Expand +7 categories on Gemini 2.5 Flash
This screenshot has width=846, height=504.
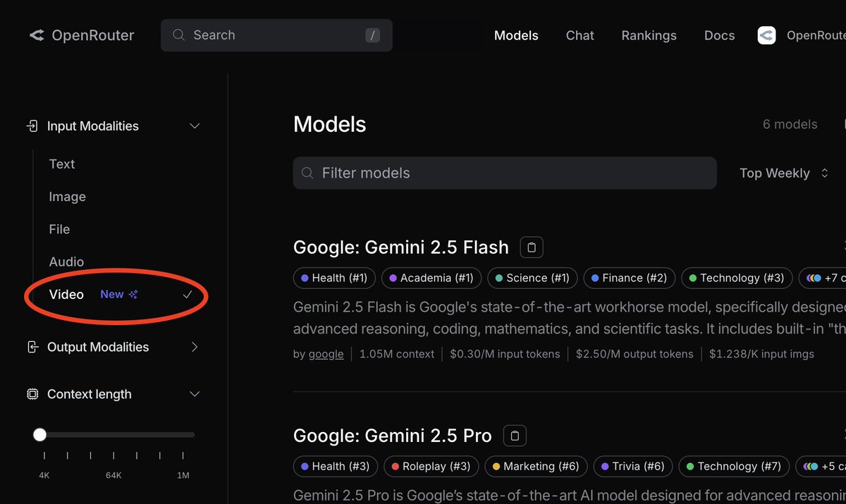click(x=825, y=278)
